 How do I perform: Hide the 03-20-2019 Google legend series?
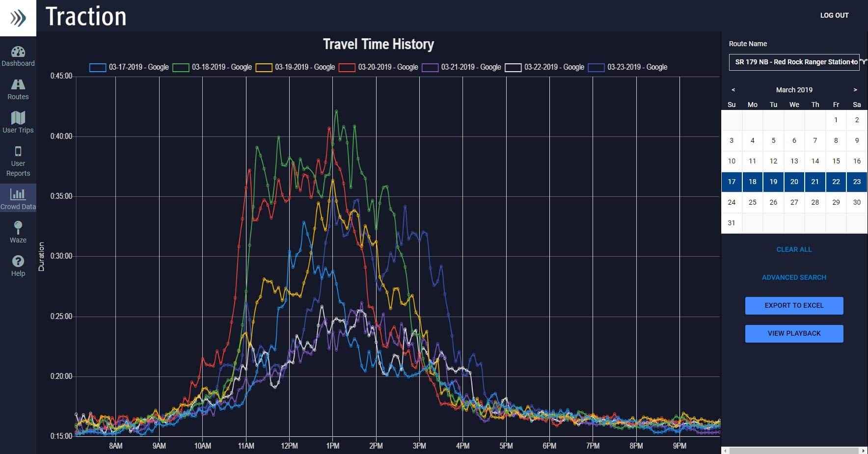(379, 67)
